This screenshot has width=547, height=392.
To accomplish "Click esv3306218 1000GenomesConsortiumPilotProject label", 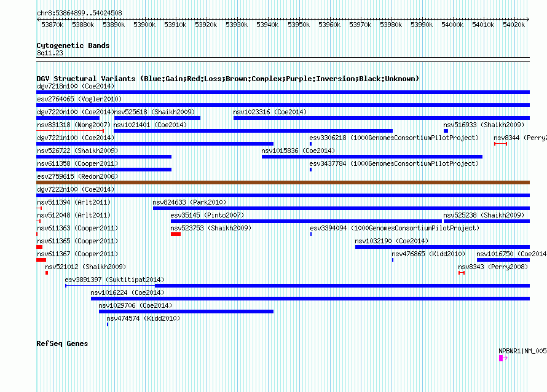I will click(394, 138).
